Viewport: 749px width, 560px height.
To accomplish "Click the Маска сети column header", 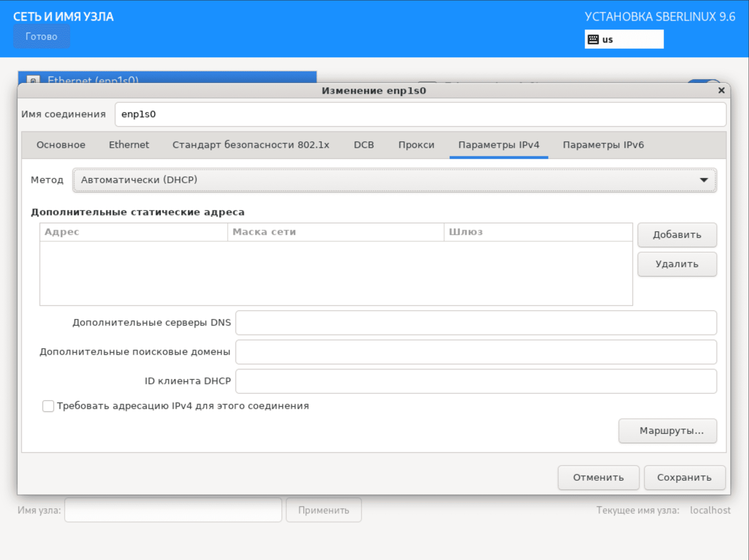I will pyautogui.click(x=336, y=232).
